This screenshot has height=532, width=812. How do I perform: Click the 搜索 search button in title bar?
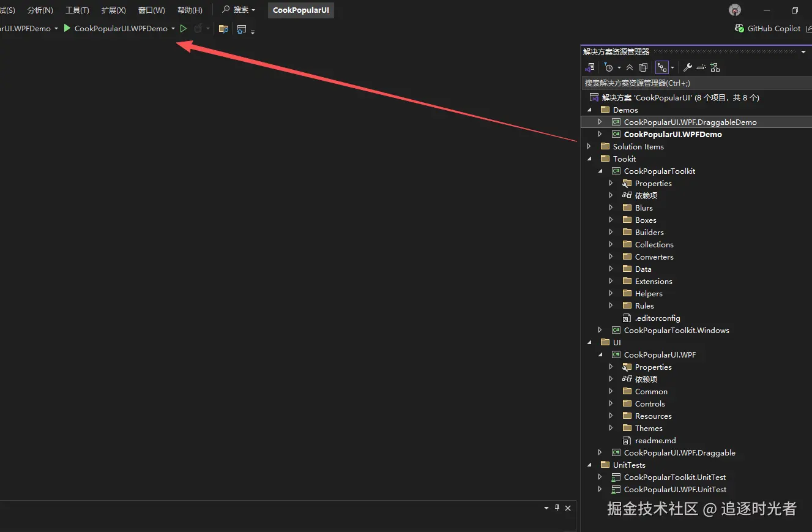(x=239, y=10)
